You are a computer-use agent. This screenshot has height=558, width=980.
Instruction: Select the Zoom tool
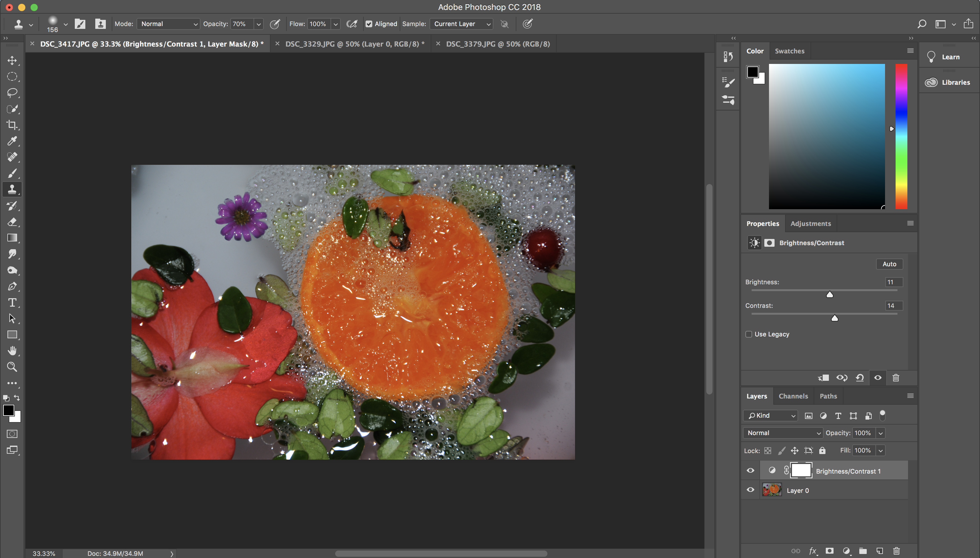(x=12, y=367)
